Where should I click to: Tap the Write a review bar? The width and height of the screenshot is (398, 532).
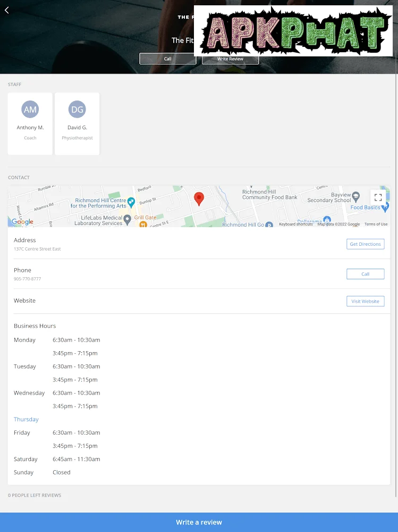point(199,522)
